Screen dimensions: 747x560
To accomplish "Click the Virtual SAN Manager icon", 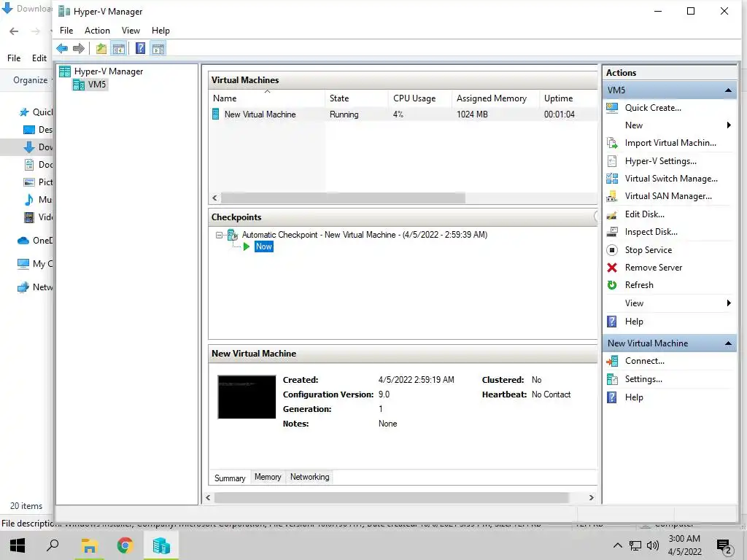I will (x=612, y=196).
